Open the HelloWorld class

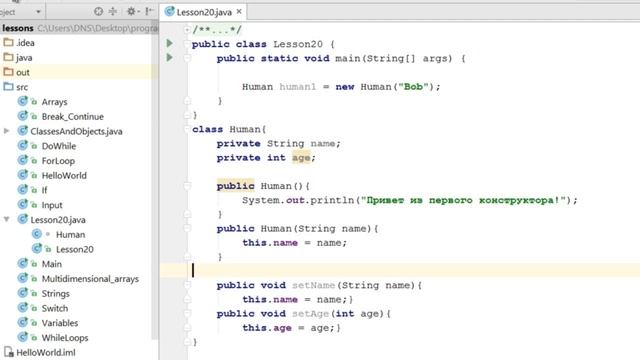tap(64, 175)
